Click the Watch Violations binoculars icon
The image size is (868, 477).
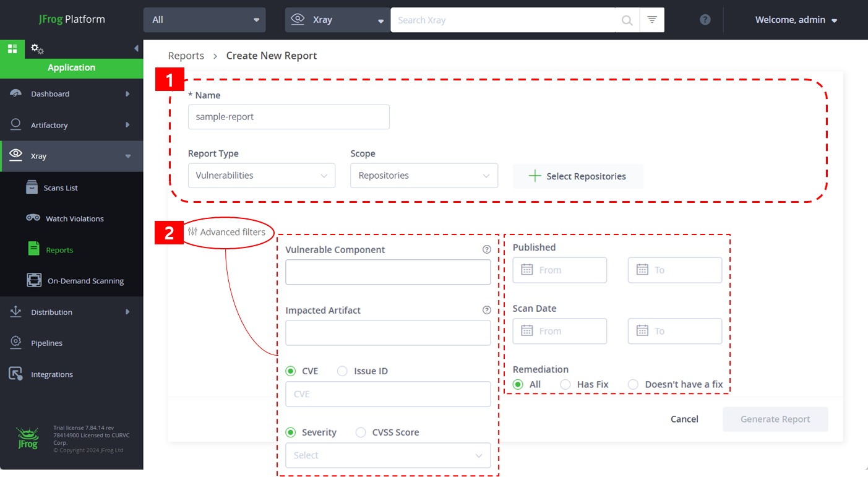click(33, 218)
